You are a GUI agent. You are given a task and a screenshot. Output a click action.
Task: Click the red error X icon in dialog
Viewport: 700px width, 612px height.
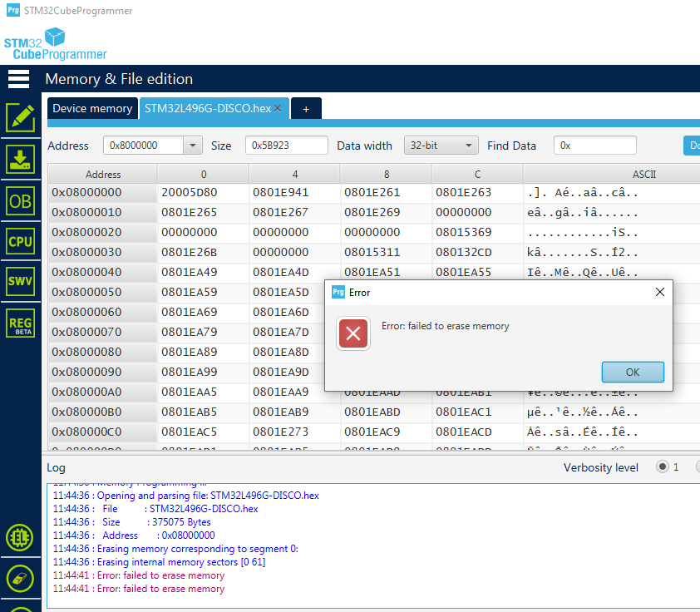click(x=353, y=333)
